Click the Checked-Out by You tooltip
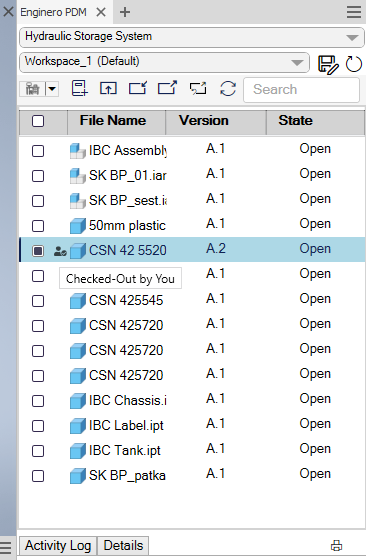This screenshot has width=366, height=560. 120,278
